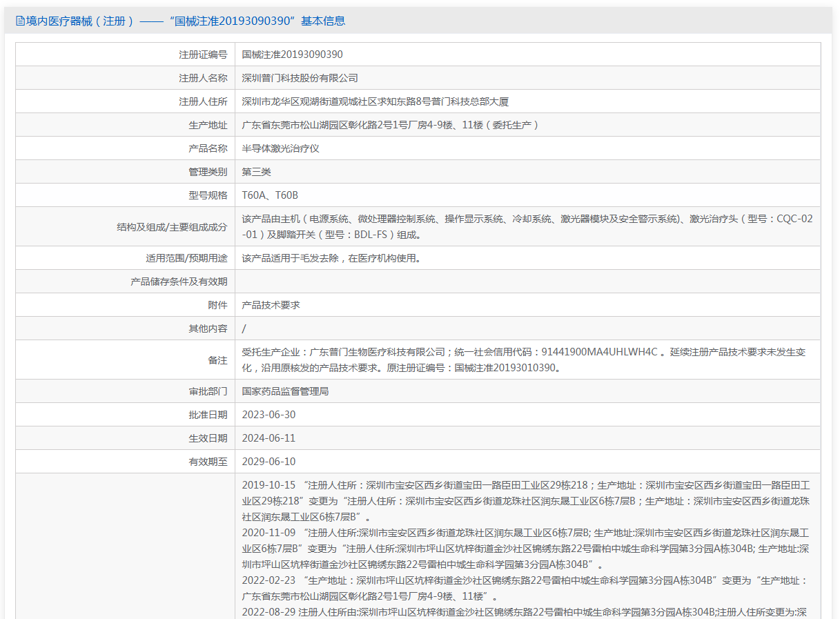Click the intended use text about 毛发去除

tap(331, 258)
